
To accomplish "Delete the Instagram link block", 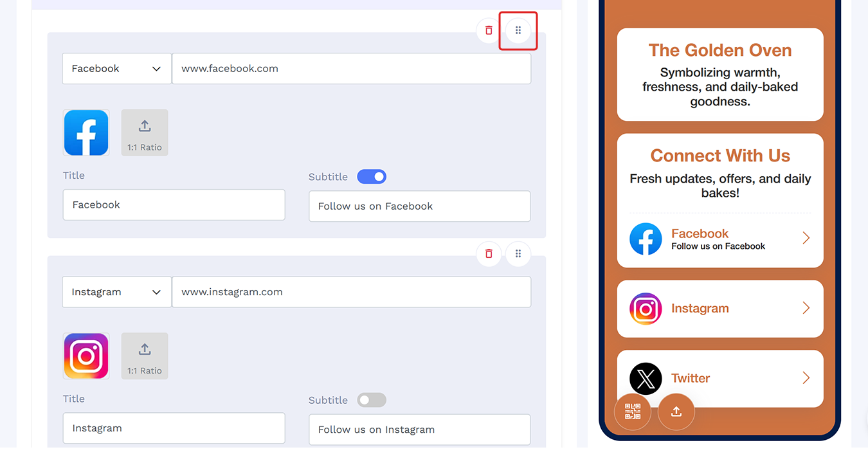I will tap(489, 253).
